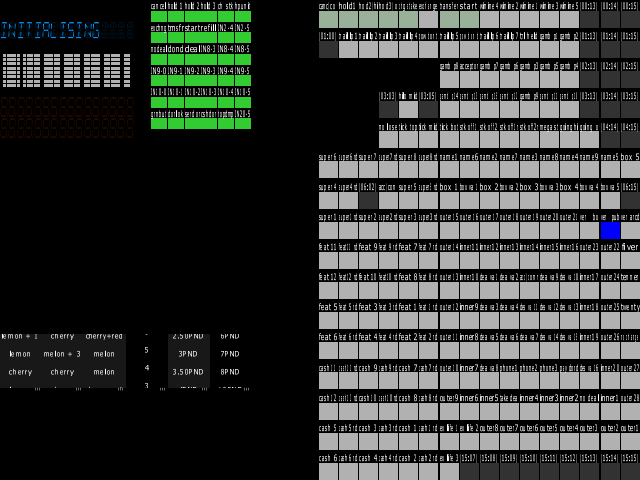Click the inner9 lamp
Image resolution: width=640 pixels, height=480 pixels.
click(x=469, y=321)
